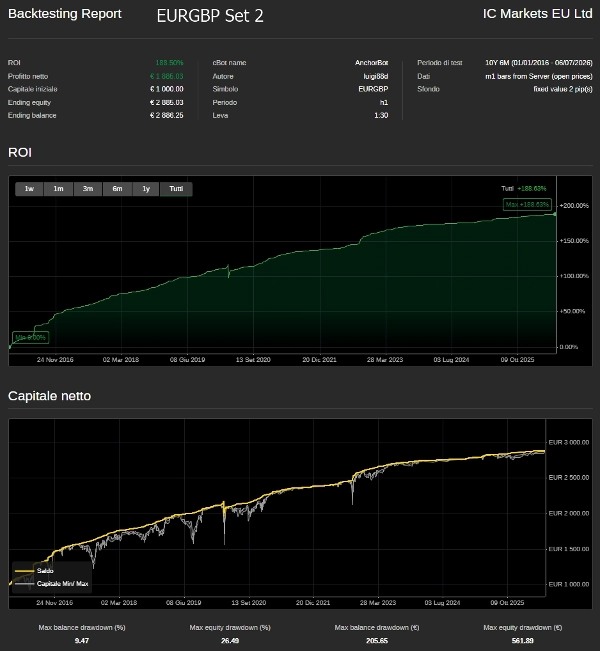Switch ROI chart to 6m range
Image resolution: width=600 pixels, height=651 pixels.
(118, 189)
